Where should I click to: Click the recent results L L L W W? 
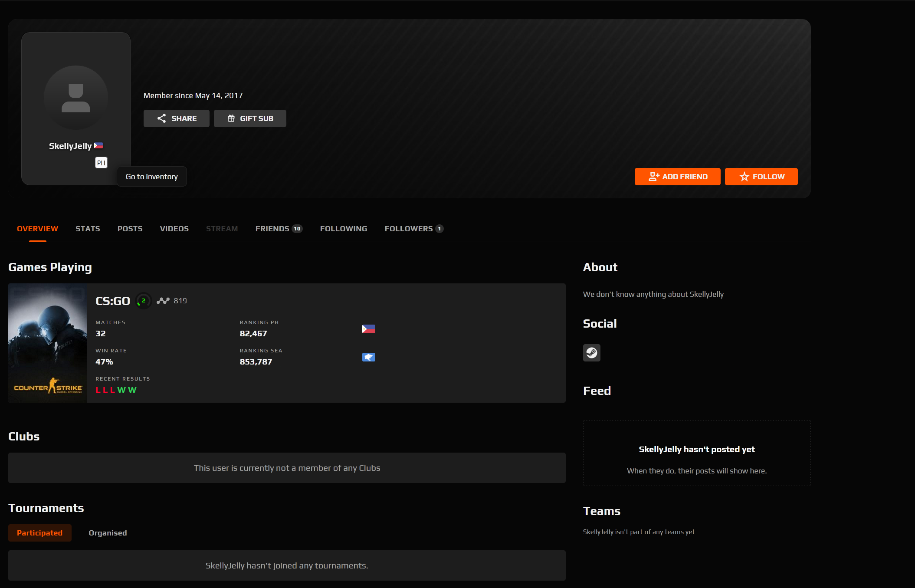click(116, 390)
